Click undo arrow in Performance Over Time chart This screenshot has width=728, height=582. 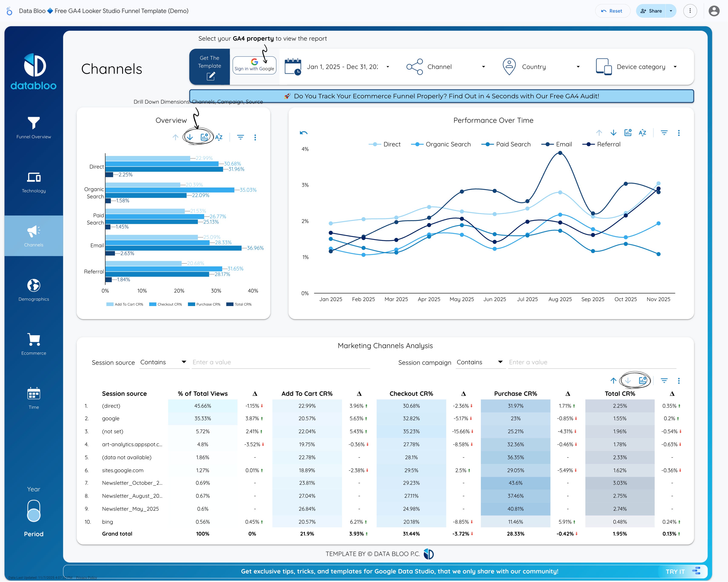(x=303, y=133)
